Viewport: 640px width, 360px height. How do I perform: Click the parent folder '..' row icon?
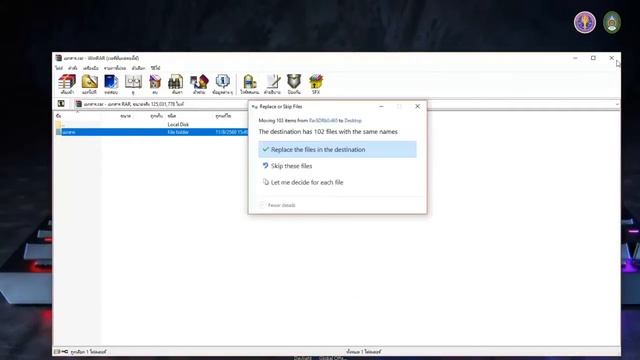[58, 124]
